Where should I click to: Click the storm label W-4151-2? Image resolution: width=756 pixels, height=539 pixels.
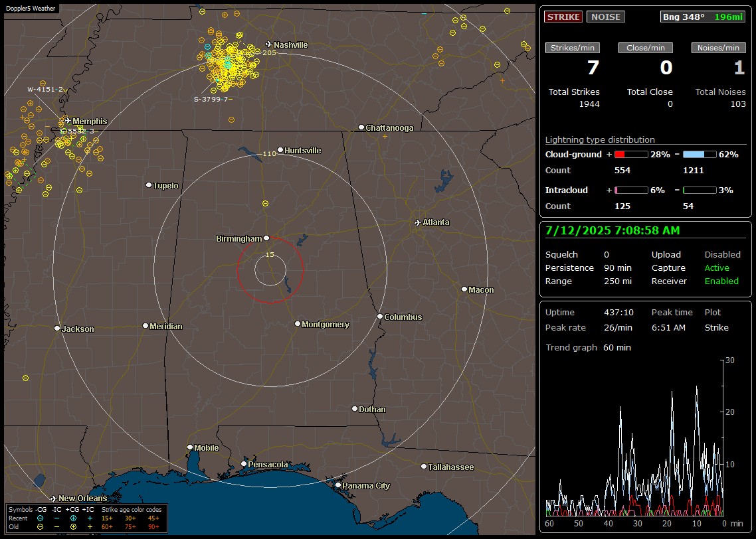pos(45,89)
